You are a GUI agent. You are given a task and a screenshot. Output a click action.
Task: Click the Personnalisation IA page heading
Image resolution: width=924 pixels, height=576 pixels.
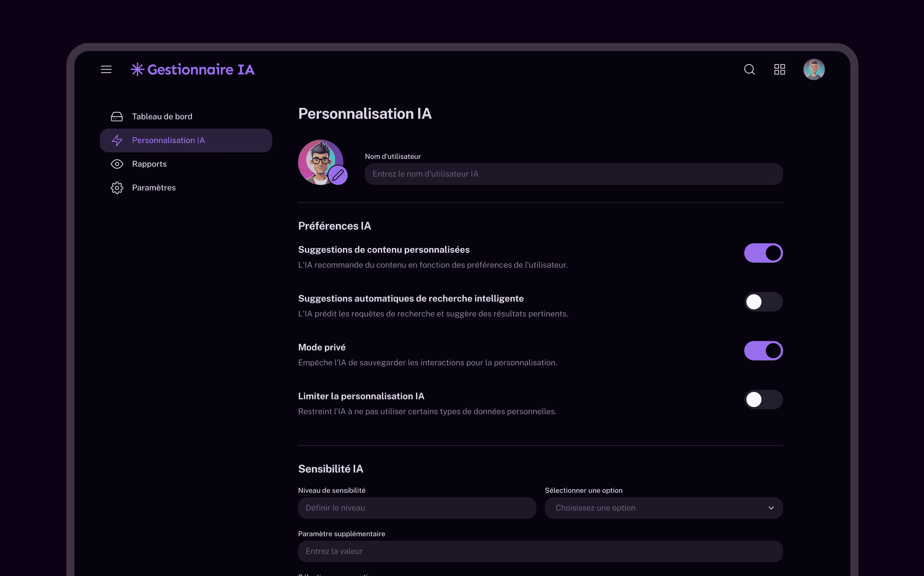pos(365,113)
